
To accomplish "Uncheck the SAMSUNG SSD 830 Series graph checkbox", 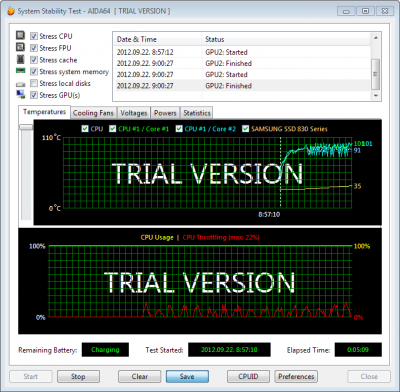I will pos(246,129).
